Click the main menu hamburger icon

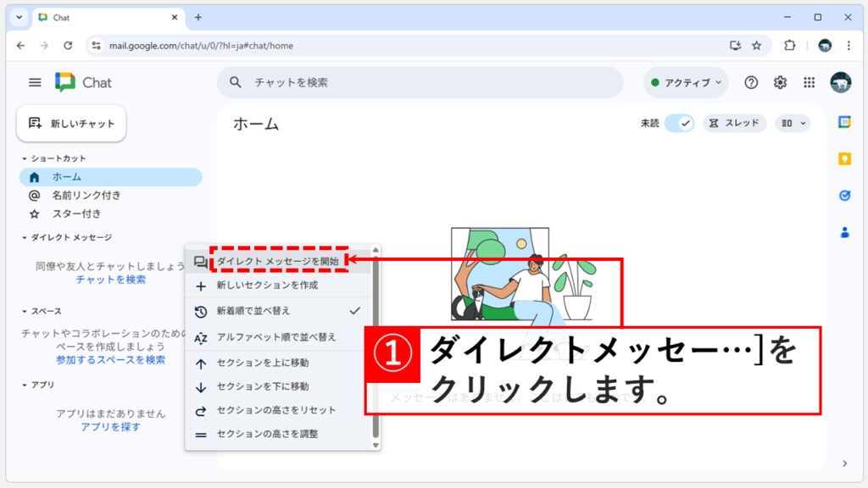point(35,82)
